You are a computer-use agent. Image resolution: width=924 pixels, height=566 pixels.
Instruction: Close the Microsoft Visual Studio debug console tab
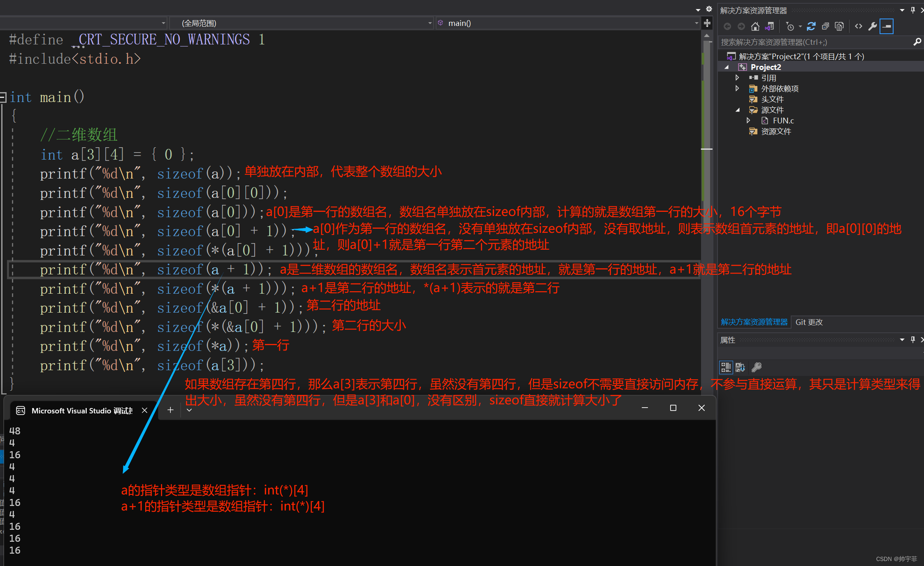(144, 411)
